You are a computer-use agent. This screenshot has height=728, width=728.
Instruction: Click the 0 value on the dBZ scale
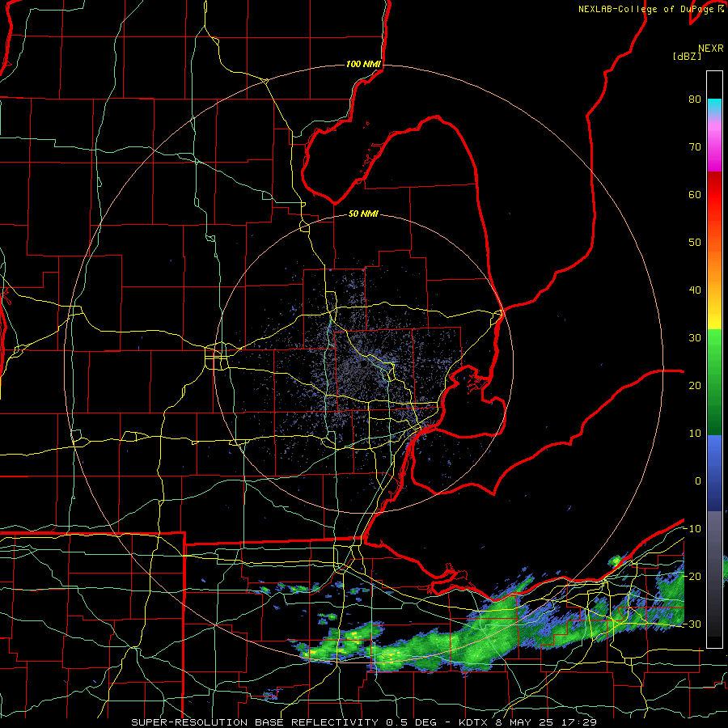coord(698,481)
